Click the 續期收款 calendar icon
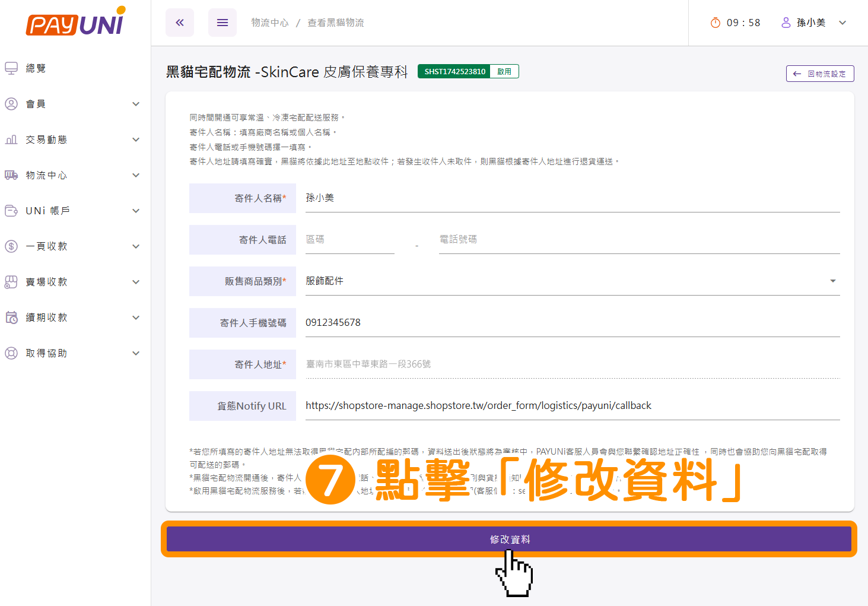This screenshot has width=868, height=606. coord(11,318)
